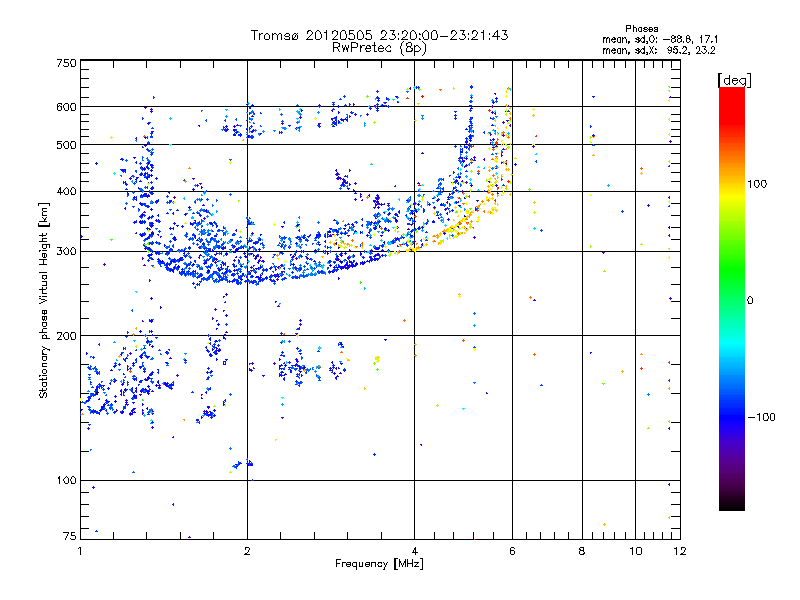The height and width of the screenshot is (600, 800).
Task: Click the "[deg]" unit label above the colorbar
Action: pos(734,80)
